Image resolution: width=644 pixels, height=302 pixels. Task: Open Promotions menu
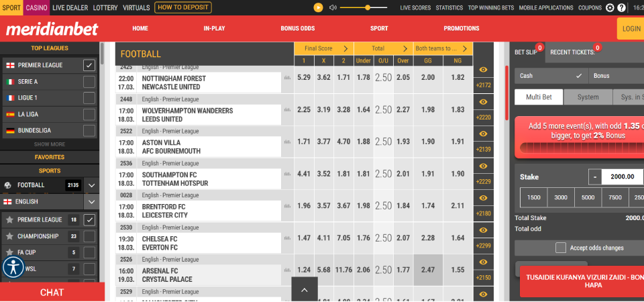(x=462, y=28)
